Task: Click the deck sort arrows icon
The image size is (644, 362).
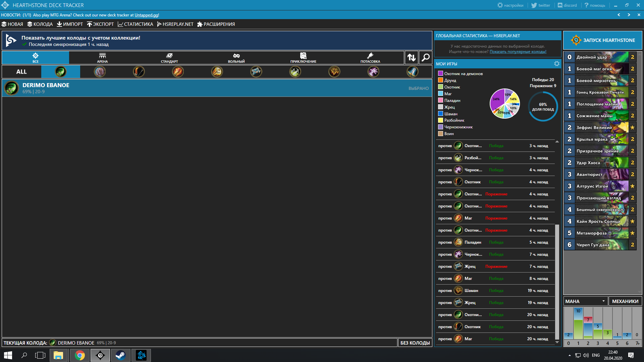Action: click(x=412, y=58)
